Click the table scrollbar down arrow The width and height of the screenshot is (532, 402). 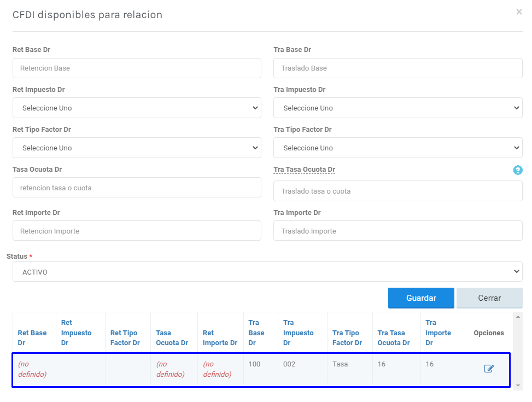518,386
